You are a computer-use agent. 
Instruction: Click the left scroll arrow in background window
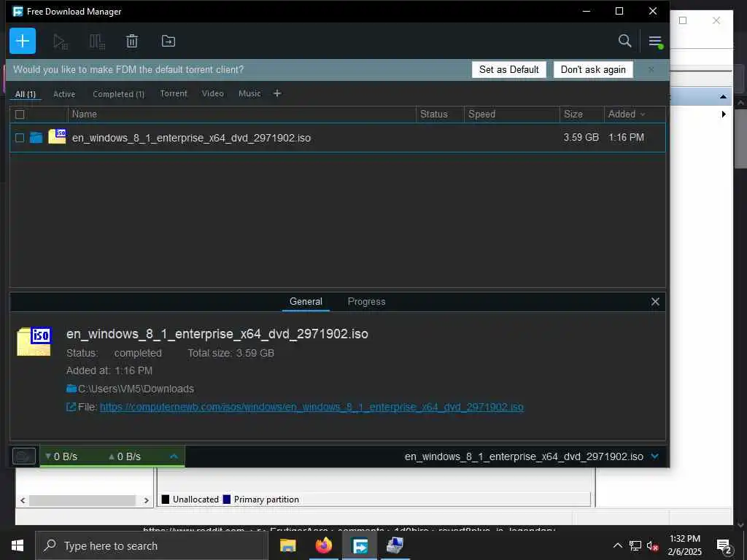[23, 500]
